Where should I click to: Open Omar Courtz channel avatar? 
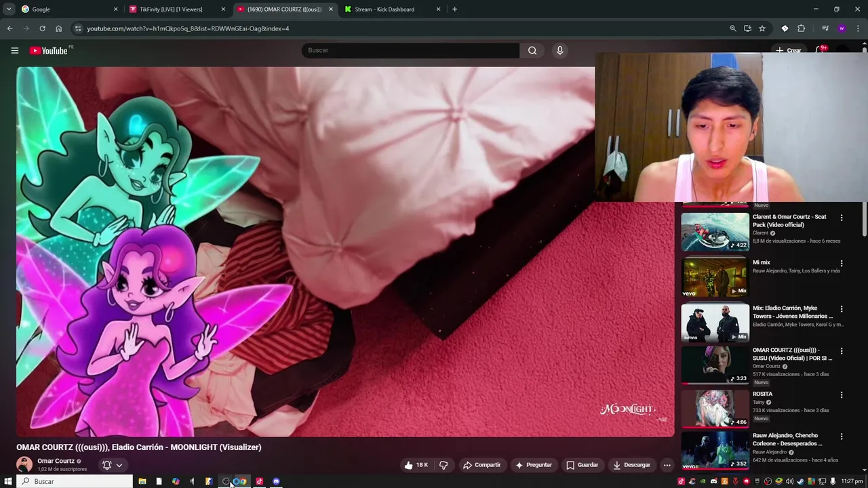pyautogui.click(x=24, y=464)
